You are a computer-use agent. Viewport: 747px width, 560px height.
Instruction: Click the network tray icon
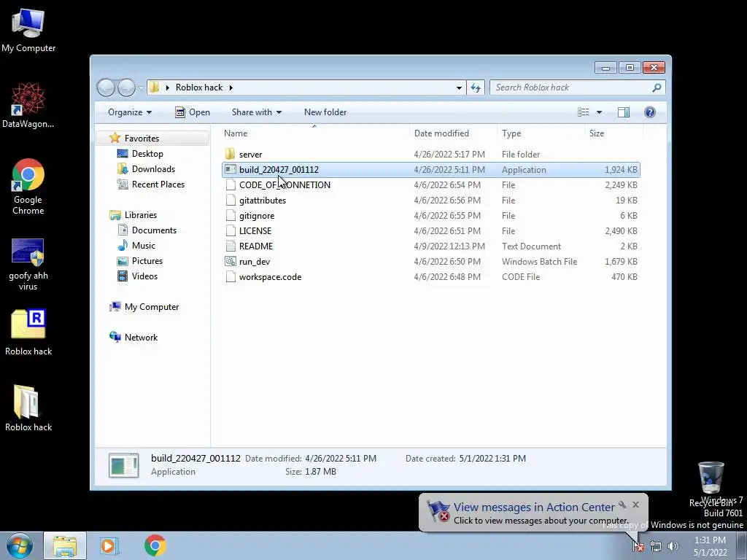[656, 546]
